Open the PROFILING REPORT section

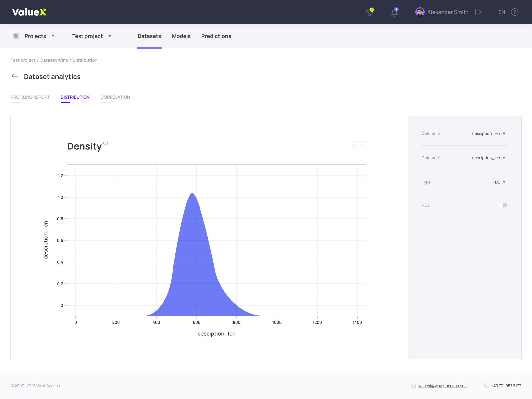(x=30, y=97)
